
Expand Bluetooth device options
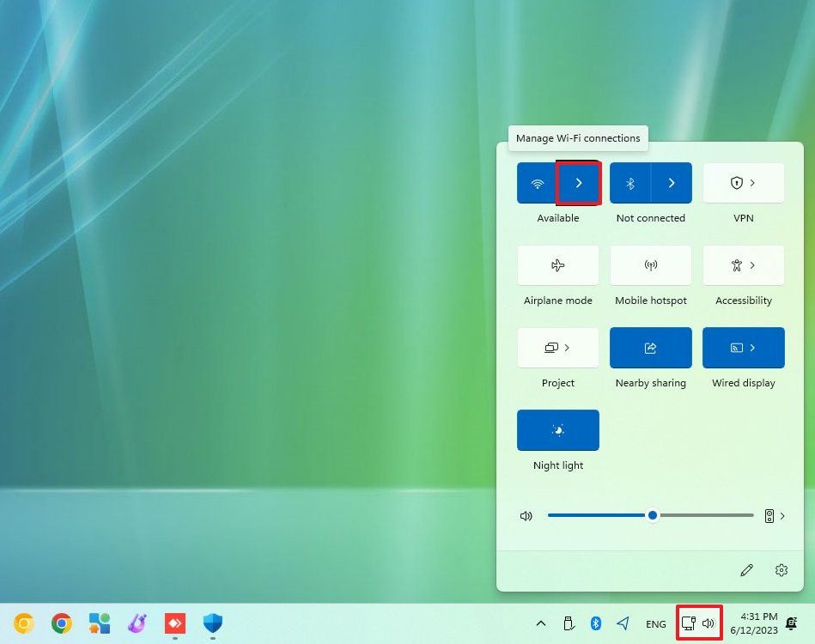point(671,182)
